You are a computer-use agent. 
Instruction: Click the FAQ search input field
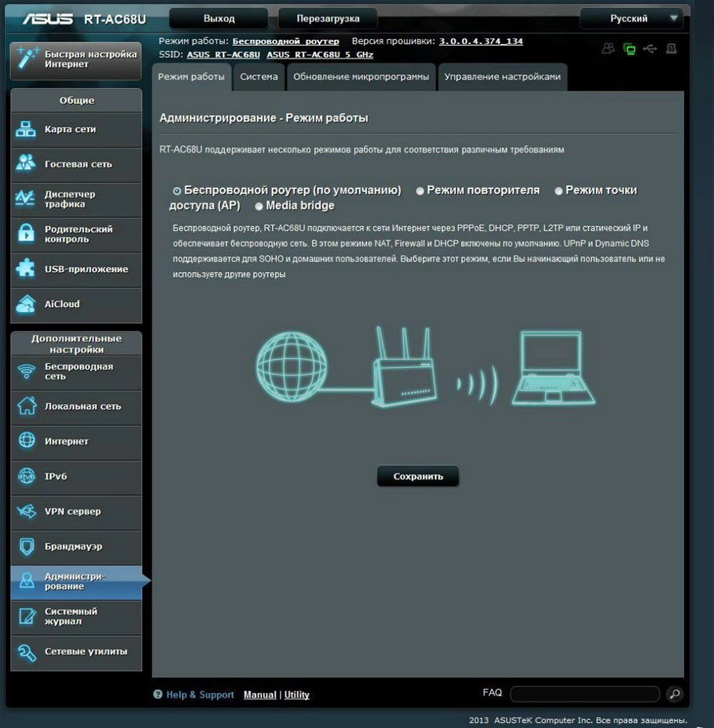(x=585, y=694)
